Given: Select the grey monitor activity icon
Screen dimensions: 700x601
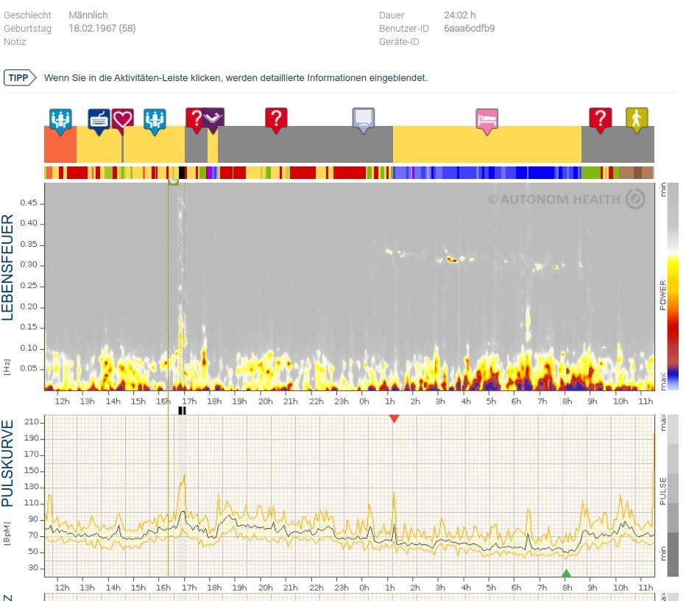Looking at the screenshot, I should click(x=364, y=118).
